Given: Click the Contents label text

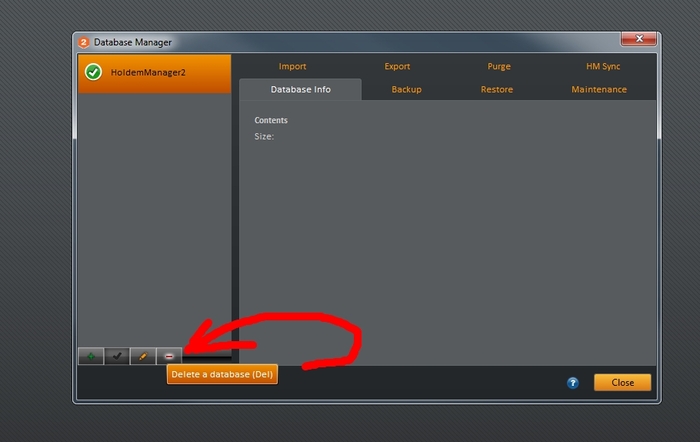Looking at the screenshot, I should tap(271, 120).
